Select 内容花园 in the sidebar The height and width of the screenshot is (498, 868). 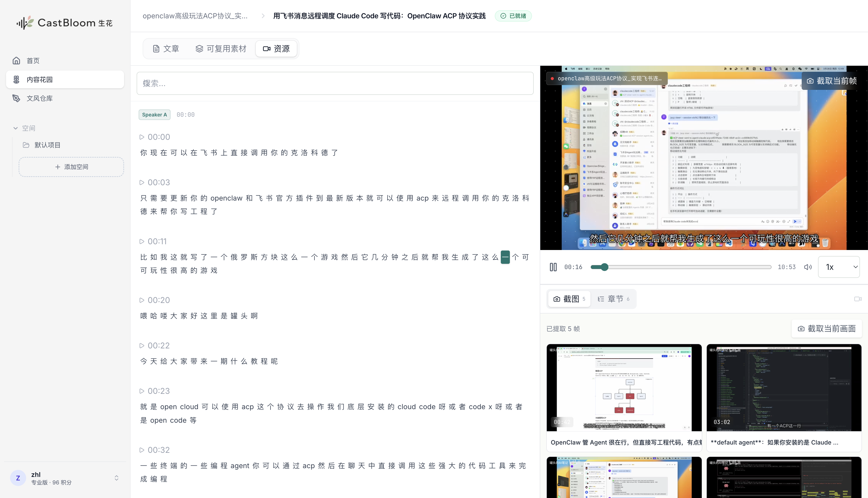[65, 79]
